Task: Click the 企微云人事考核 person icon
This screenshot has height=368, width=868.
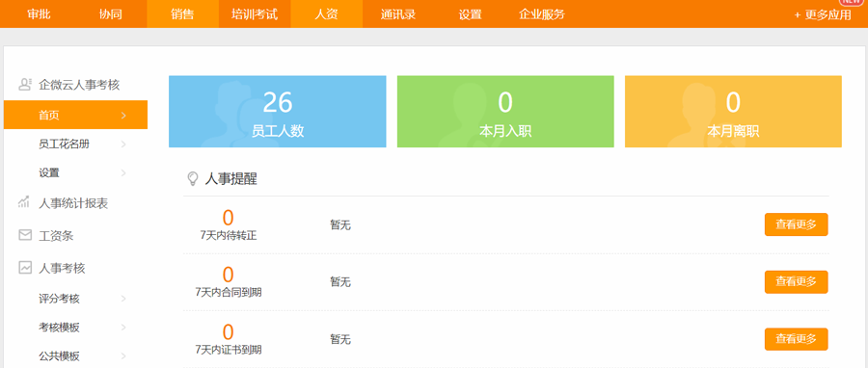Action: tap(25, 85)
